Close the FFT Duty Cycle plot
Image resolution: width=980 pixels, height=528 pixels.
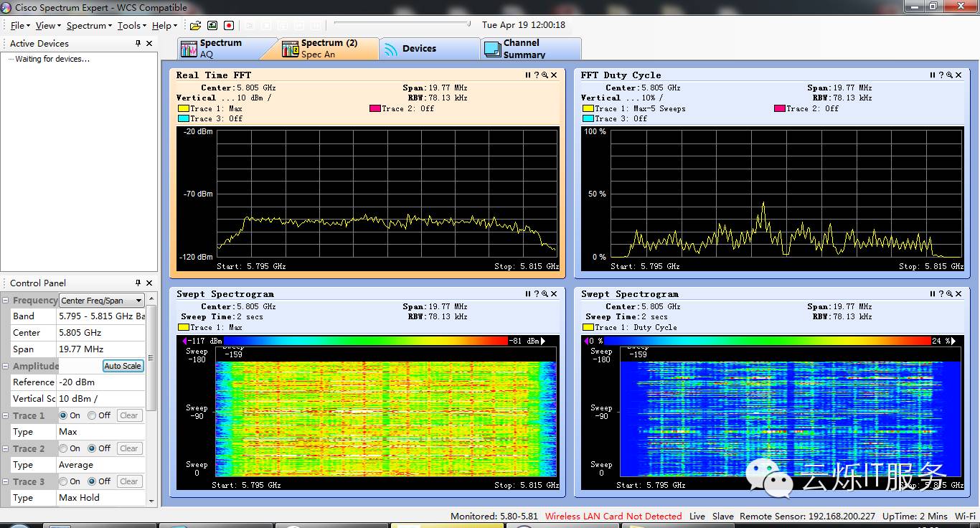tap(958, 75)
